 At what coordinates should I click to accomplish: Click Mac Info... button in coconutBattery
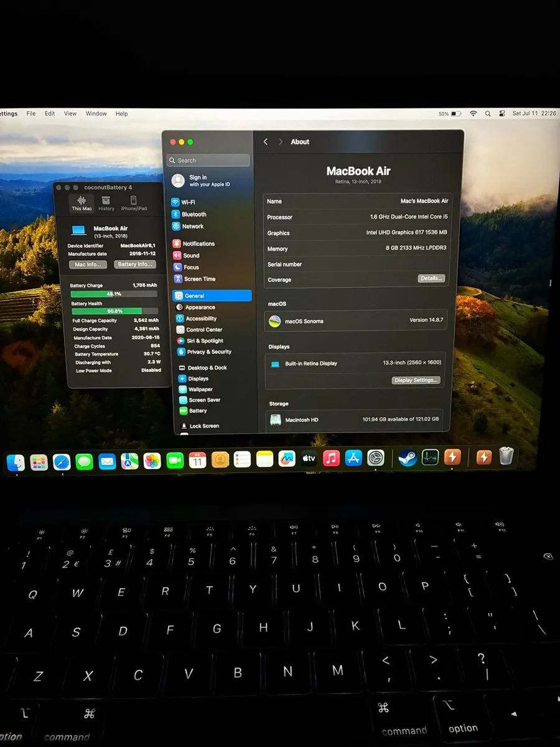(87, 265)
